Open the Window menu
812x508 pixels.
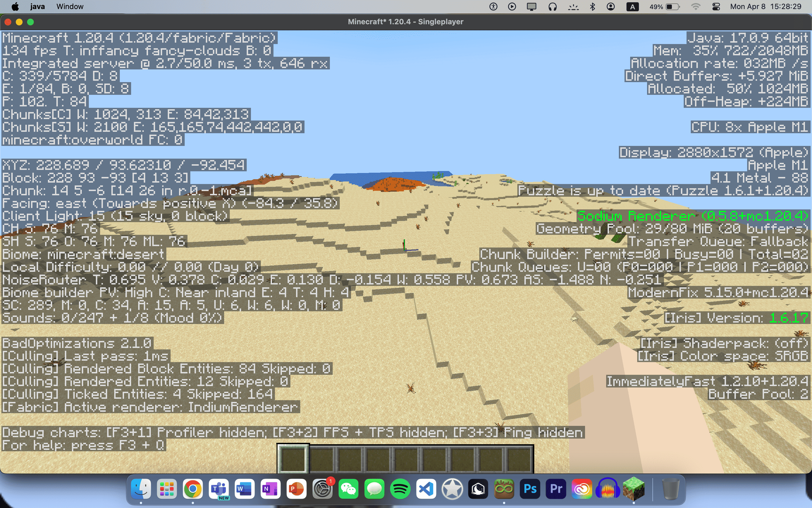(x=70, y=7)
